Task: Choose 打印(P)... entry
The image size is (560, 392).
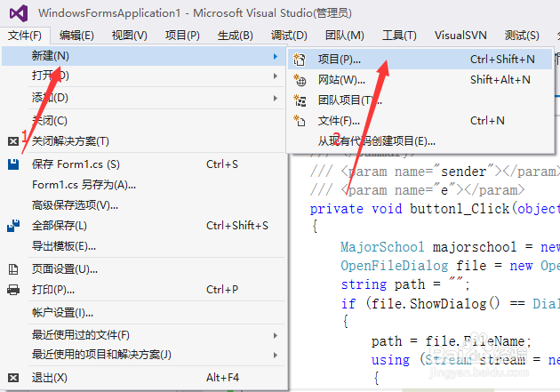Action: [143, 290]
